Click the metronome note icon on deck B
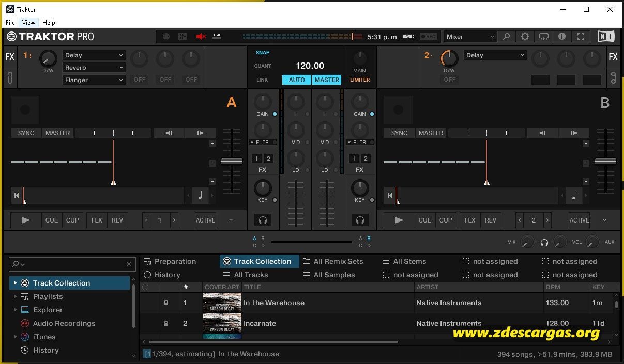 click(573, 195)
